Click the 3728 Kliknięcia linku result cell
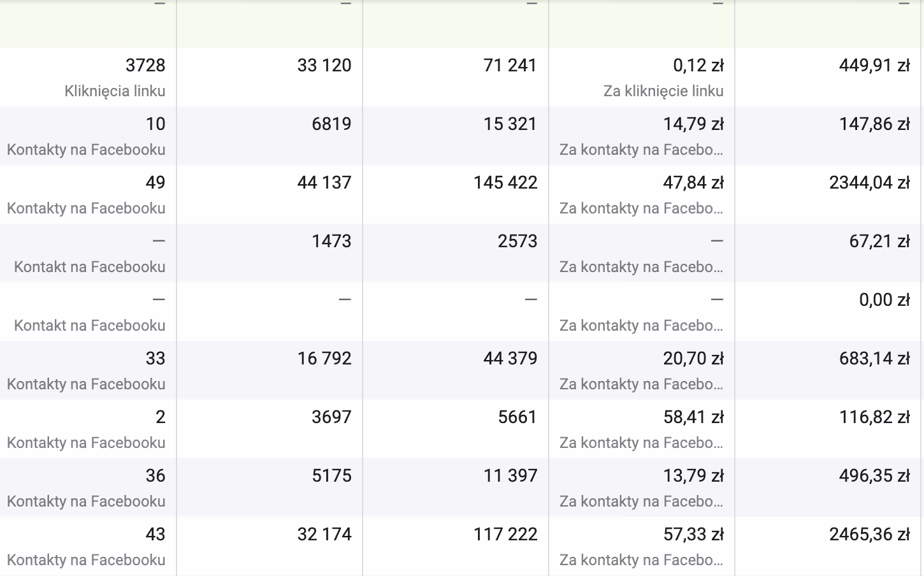The height and width of the screenshot is (576, 924). 88,77
